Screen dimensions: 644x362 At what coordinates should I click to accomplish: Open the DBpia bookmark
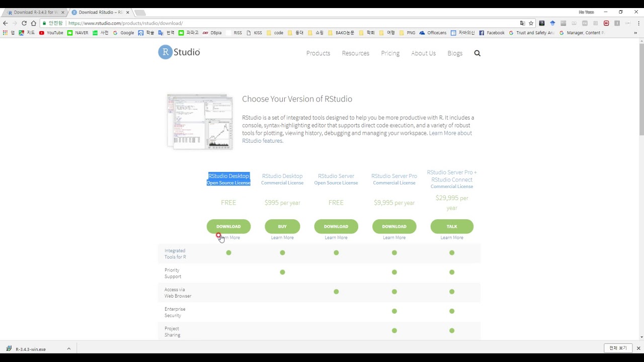(212, 33)
